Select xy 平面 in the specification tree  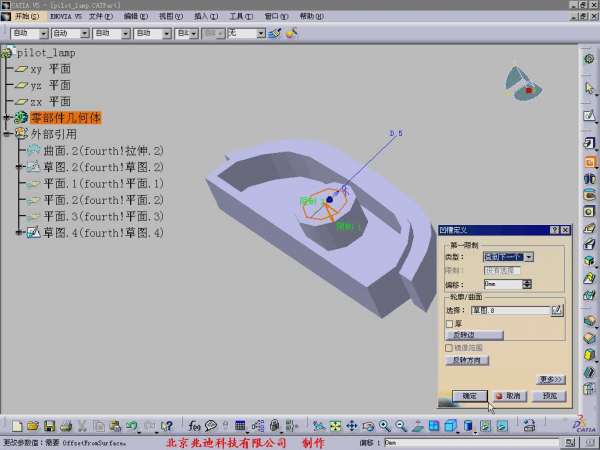[50, 70]
